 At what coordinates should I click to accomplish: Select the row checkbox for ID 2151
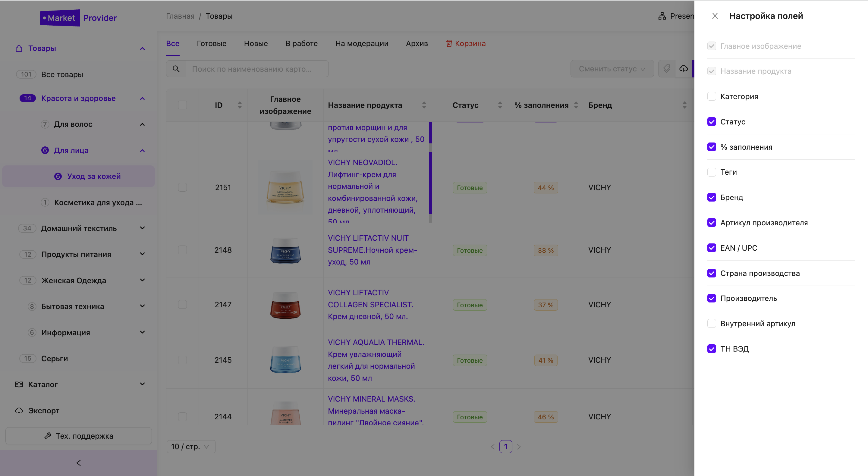click(x=182, y=187)
